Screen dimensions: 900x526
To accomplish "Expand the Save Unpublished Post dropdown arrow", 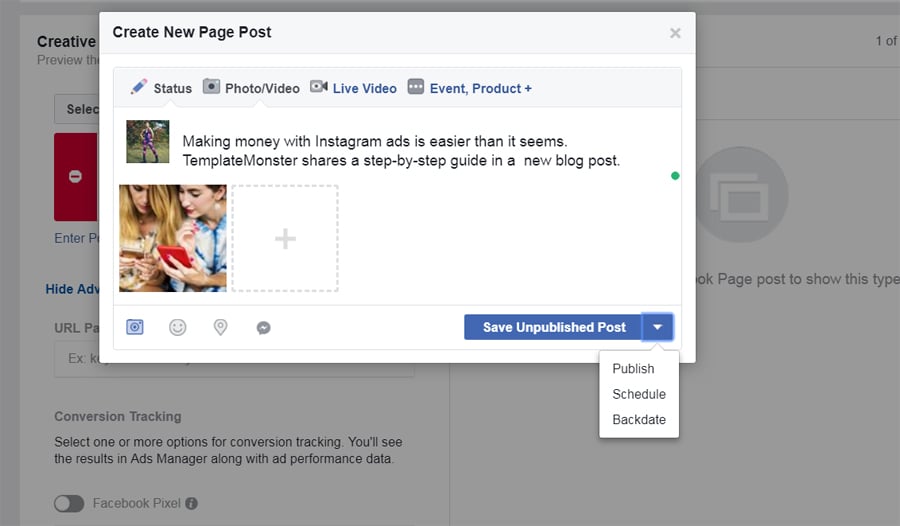I will point(658,327).
